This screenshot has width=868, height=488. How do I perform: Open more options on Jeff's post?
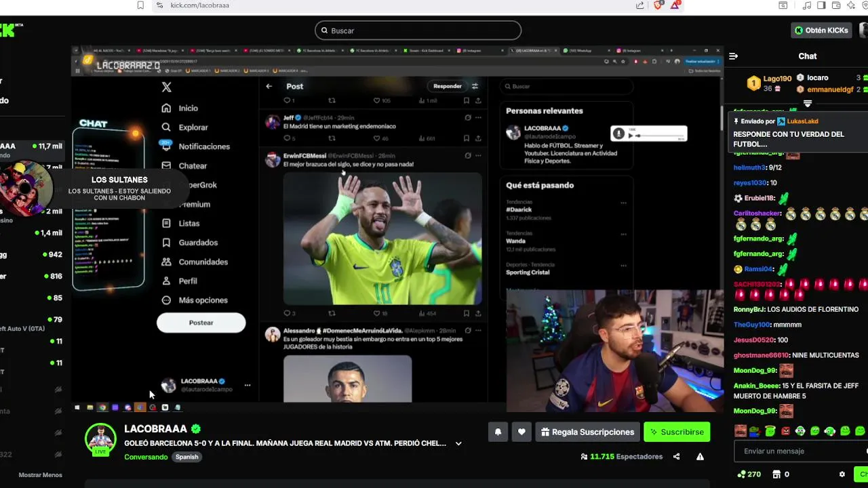pyautogui.click(x=478, y=118)
